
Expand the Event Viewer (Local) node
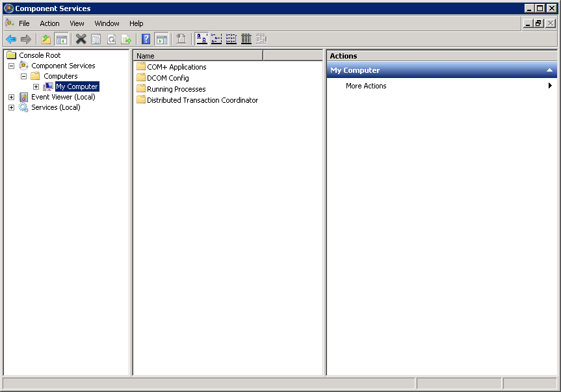click(x=12, y=97)
